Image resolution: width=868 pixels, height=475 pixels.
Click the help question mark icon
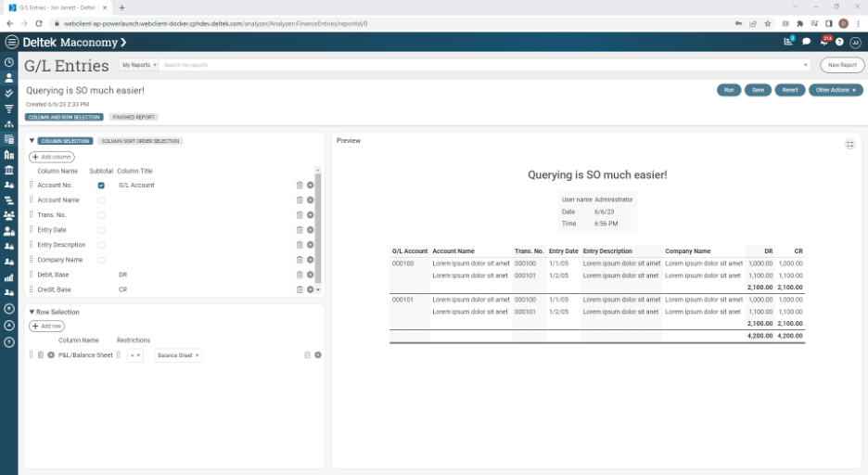click(x=839, y=42)
